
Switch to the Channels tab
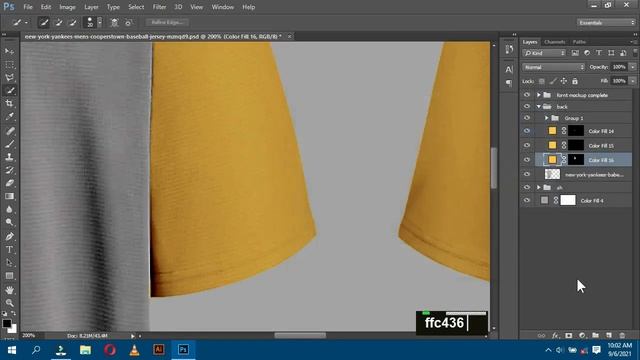point(555,42)
